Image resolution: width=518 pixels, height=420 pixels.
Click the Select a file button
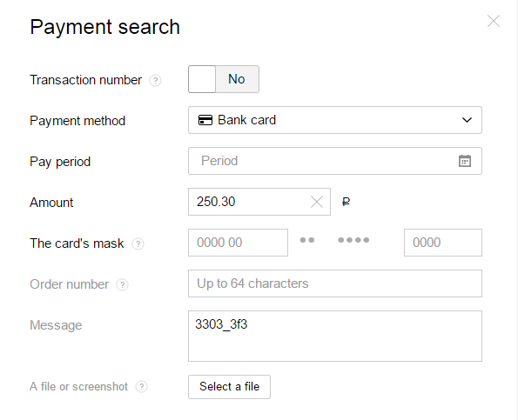[229, 387]
